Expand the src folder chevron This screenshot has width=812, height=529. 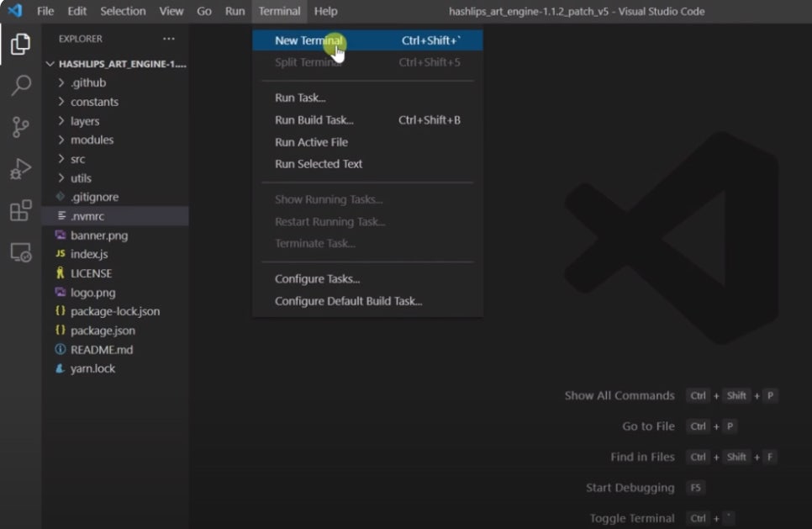61,159
